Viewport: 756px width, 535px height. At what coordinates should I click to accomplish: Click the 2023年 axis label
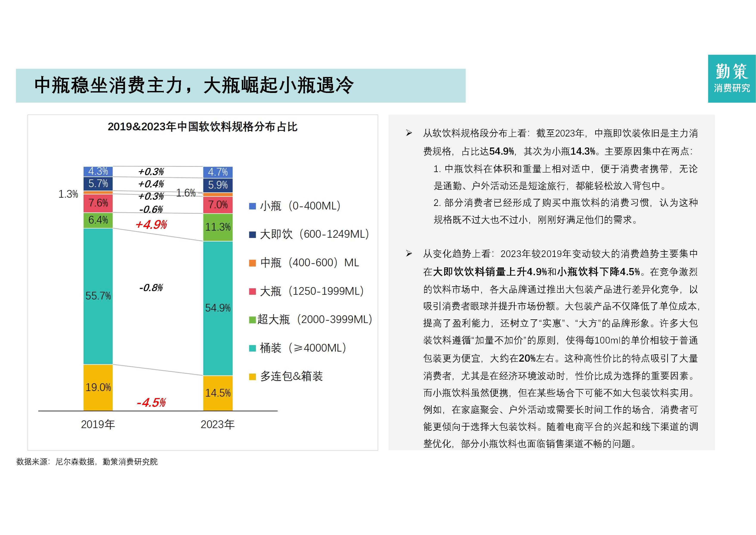click(x=218, y=425)
